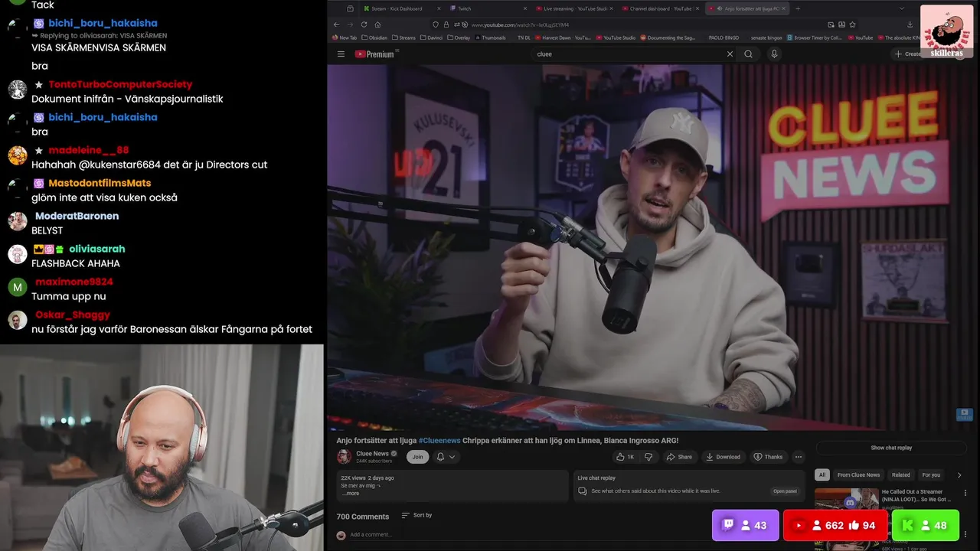980x551 pixels.
Task: Click 'madeleine__88' username in chat overlay
Action: [89, 150]
